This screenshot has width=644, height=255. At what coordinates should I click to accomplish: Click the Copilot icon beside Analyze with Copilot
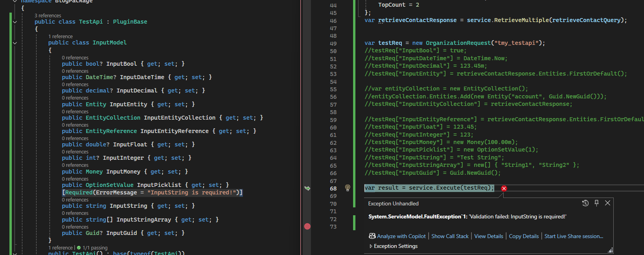[372, 236]
